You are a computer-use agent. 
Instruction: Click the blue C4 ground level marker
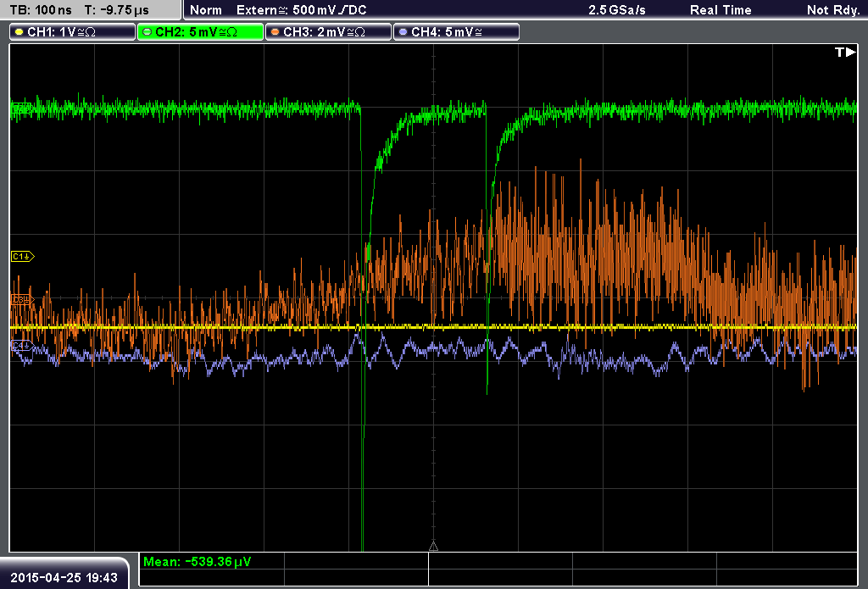[23, 346]
